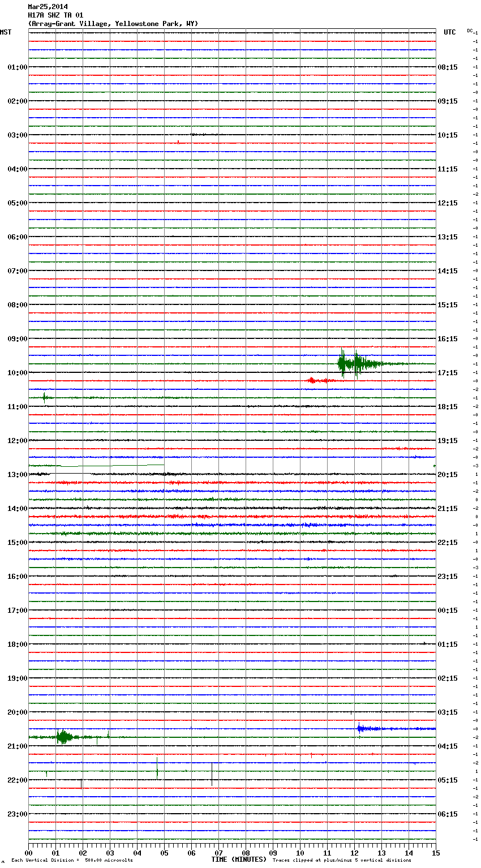The width and height of the screenshot is (481, 868).
Task: Click the 13:15 UTC time label
Action: coord(448,237)
